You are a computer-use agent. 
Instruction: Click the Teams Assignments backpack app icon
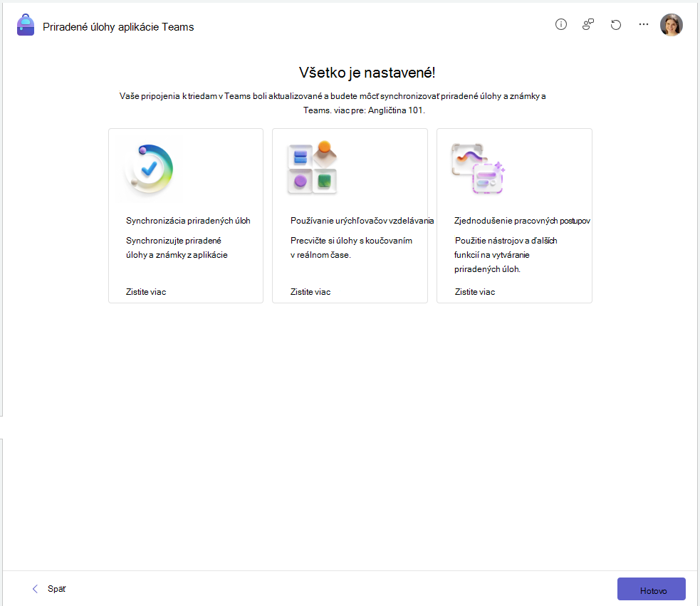pos(26,25)
